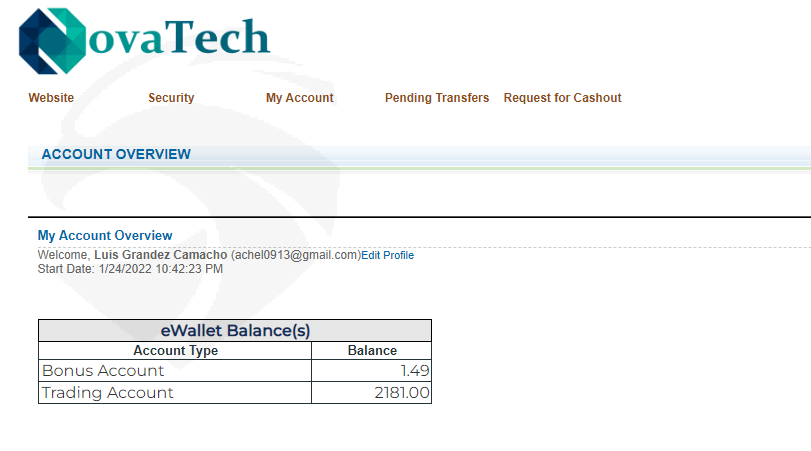This screenshot has height=451, width=811.
Task: Click the Edit Profile link
Action: click(x=387, y=255)
